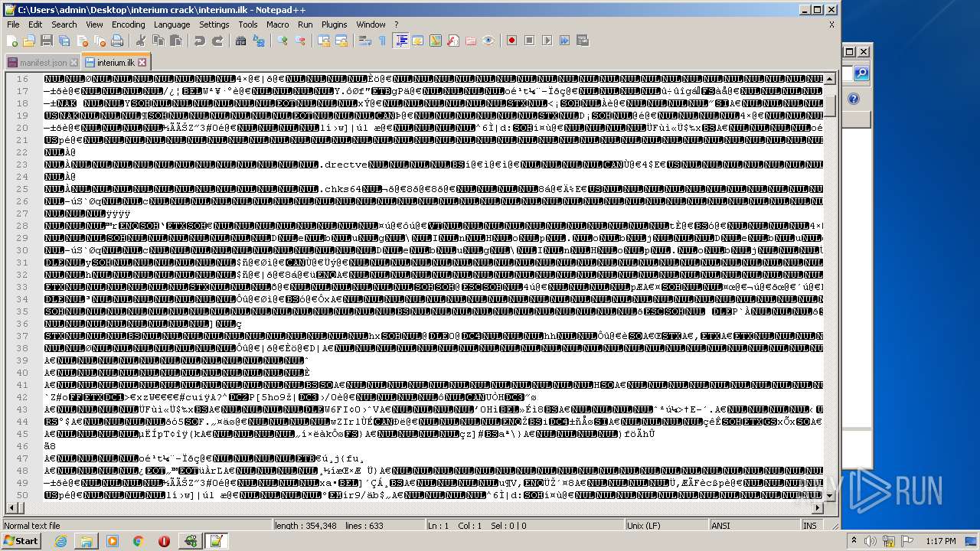Viewport: 980px width, 551px height.
Task: Click the Start button on the taskbar
Action: pos(21,541)
